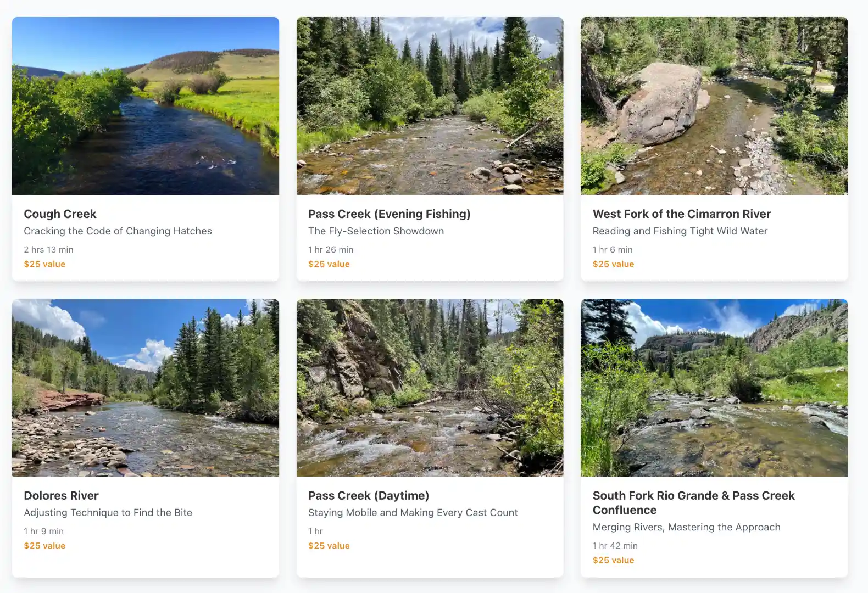This screenshot has width=868, height=593.
Task: Open the Cough Creek video thumbnail
Action: [x=145, y=105]
